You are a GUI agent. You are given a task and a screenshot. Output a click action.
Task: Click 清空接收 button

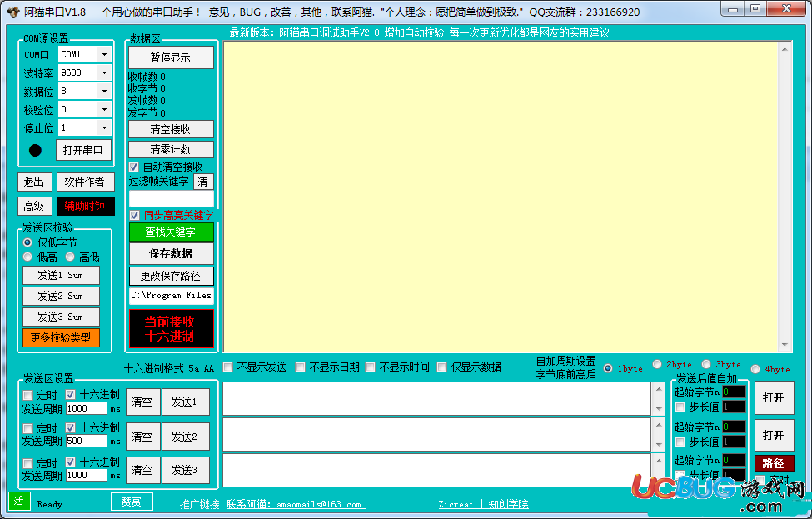pos(171,129)
